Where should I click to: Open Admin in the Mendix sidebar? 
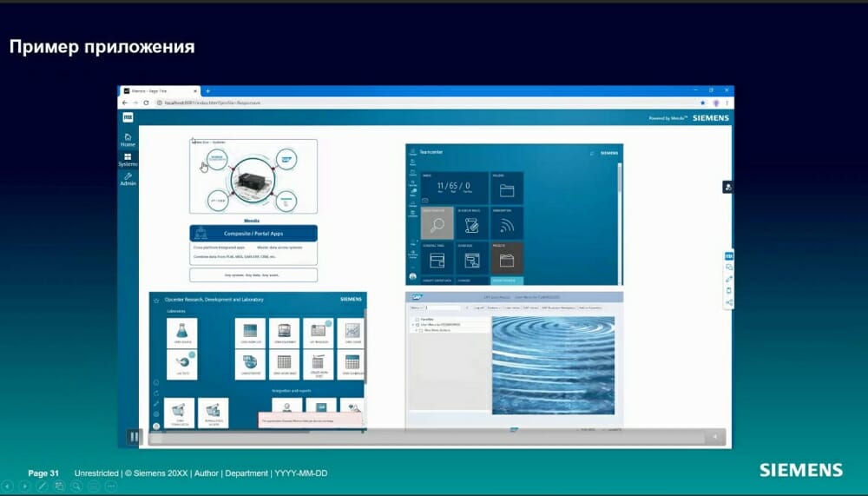click(x=128, y=179)
